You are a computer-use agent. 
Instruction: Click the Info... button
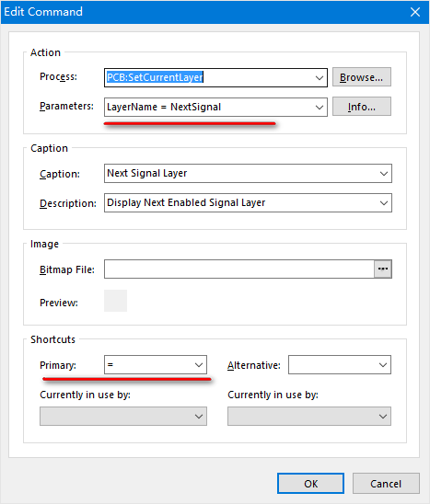point(362,107)
